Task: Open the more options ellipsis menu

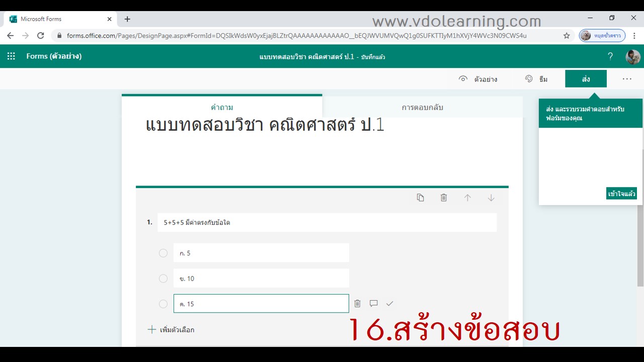Action: pyautogui.click(x=626, y=79)
